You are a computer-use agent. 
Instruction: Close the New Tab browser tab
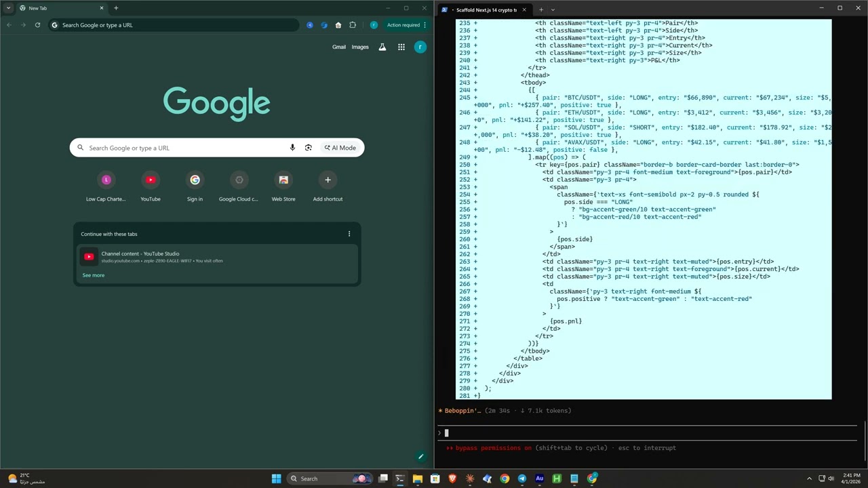pyautogui.click(x=102, y=8)
